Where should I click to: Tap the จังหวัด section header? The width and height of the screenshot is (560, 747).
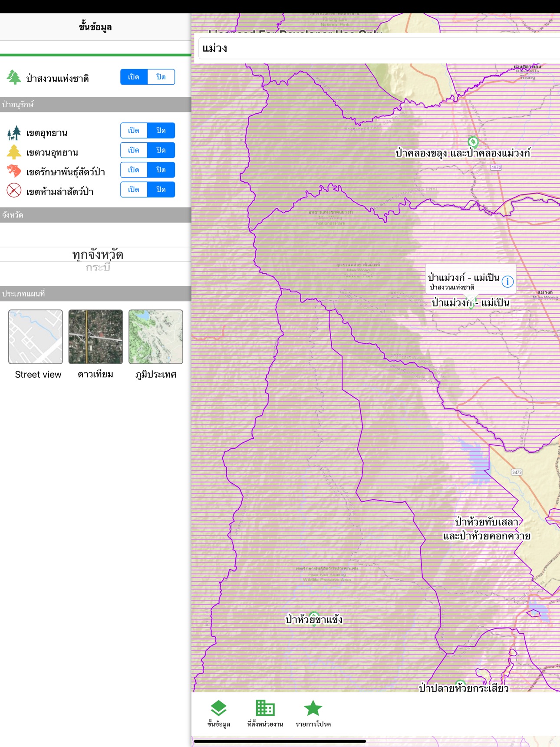coord(96,215)
